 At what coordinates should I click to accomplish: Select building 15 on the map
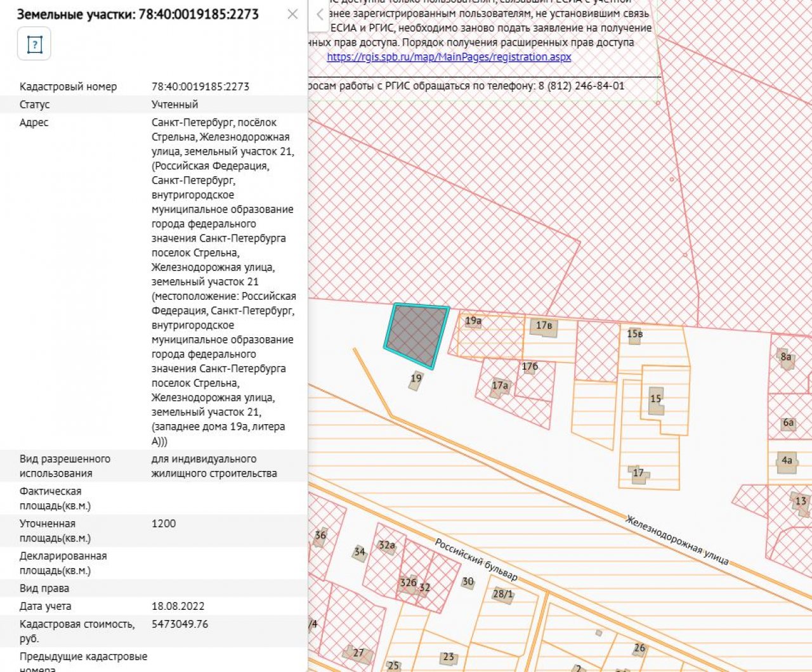[x=655, y=400]
